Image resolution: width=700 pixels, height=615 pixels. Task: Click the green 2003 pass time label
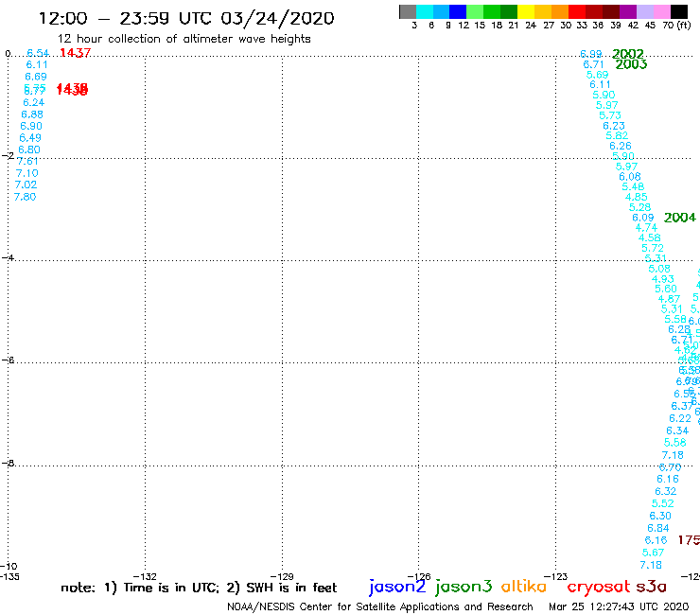[x=631, y=64]
